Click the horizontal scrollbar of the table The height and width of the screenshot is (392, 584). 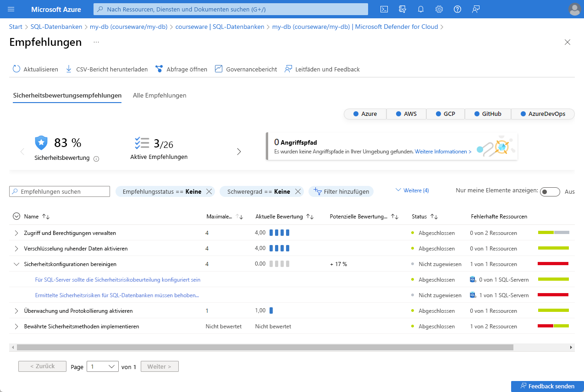click(265, 348)
